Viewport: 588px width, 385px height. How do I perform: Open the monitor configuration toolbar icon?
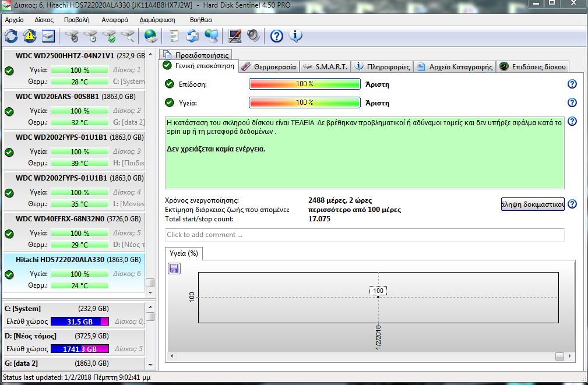(235, 36)
